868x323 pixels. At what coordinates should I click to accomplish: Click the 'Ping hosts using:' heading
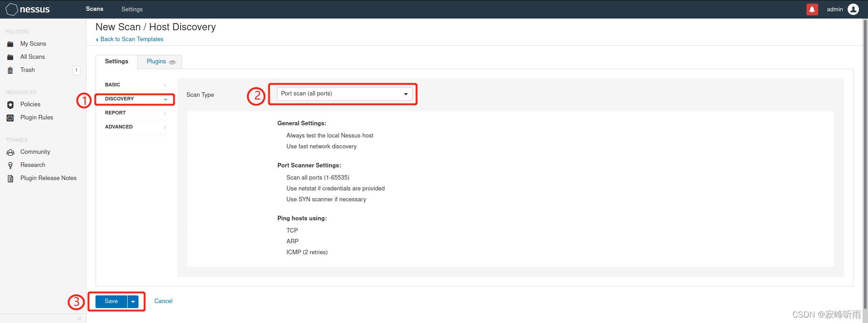[x=302, y=218]
